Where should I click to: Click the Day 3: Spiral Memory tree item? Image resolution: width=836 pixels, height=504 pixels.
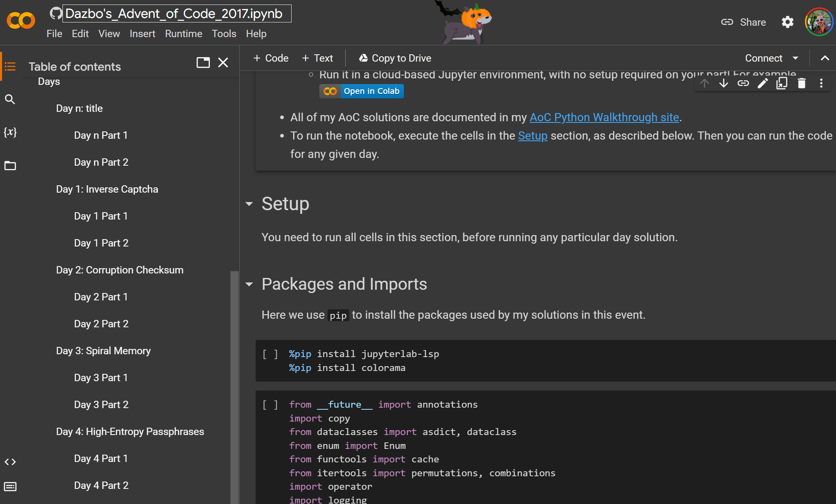tap(103, 351)
